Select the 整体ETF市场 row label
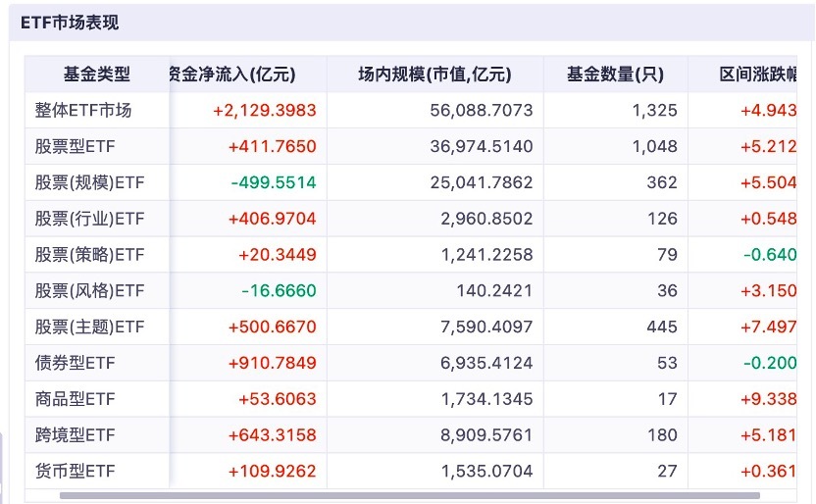This screenshot has width=816, height=504. click(83, 111)
